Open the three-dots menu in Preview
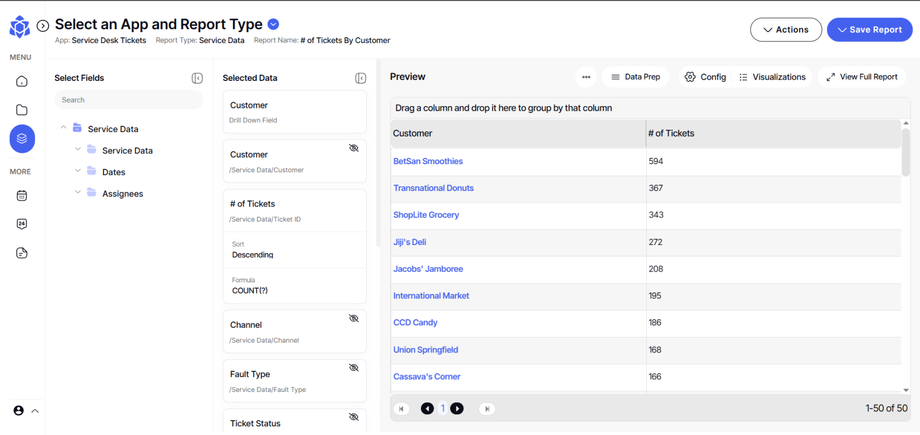 click(586, 77)
